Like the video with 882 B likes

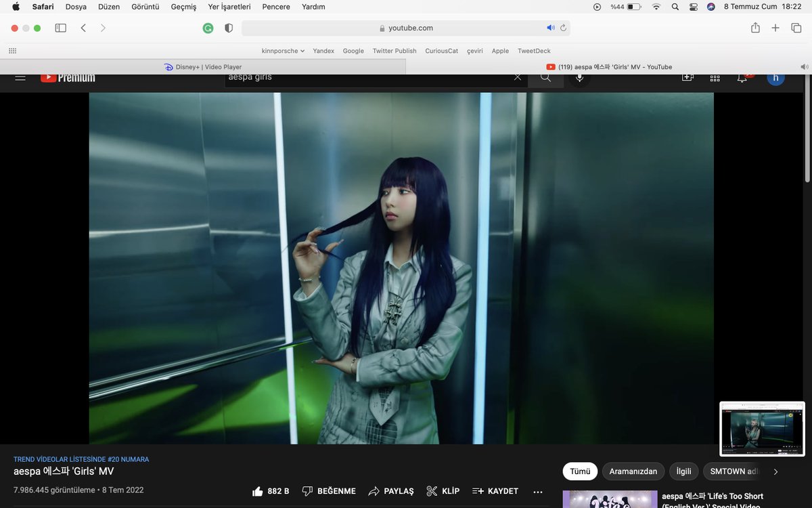(271, 491)
